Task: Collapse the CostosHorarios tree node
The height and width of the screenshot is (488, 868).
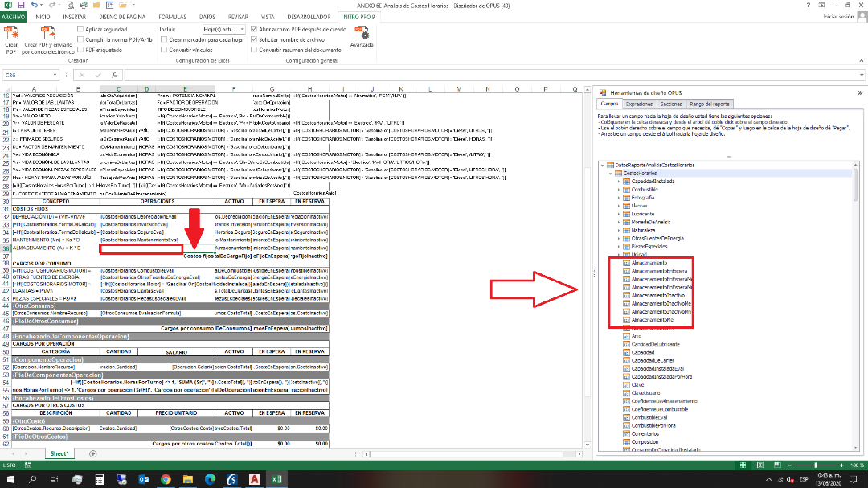Action: coord(609,173)
